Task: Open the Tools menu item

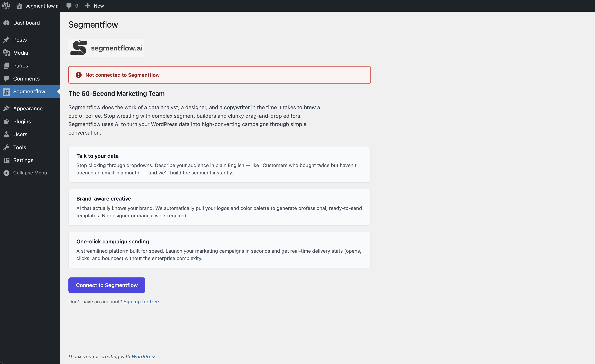Action: pyautogui.click(x=30, y=147)
